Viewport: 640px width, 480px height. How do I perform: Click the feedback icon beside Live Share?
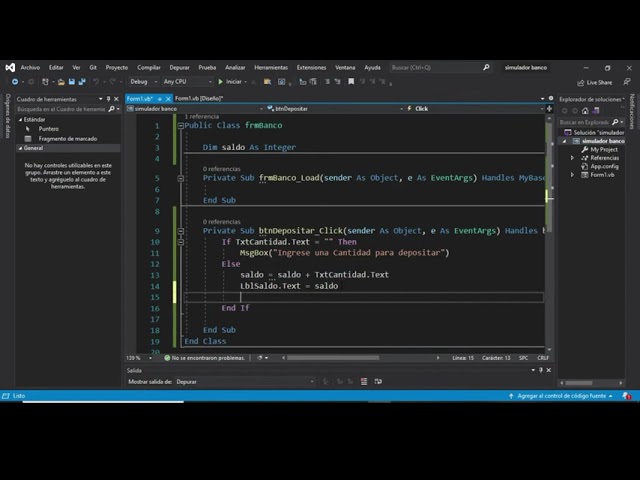click(x=627, y=82)
